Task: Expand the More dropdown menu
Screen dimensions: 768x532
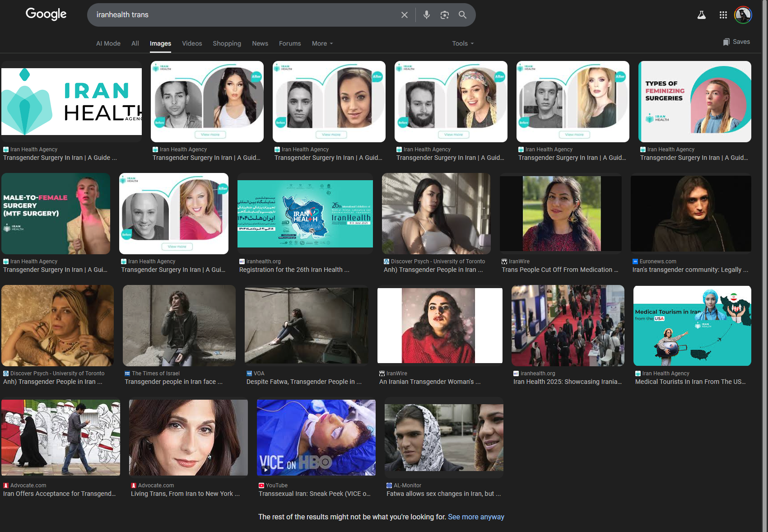Action: [322, 43]
